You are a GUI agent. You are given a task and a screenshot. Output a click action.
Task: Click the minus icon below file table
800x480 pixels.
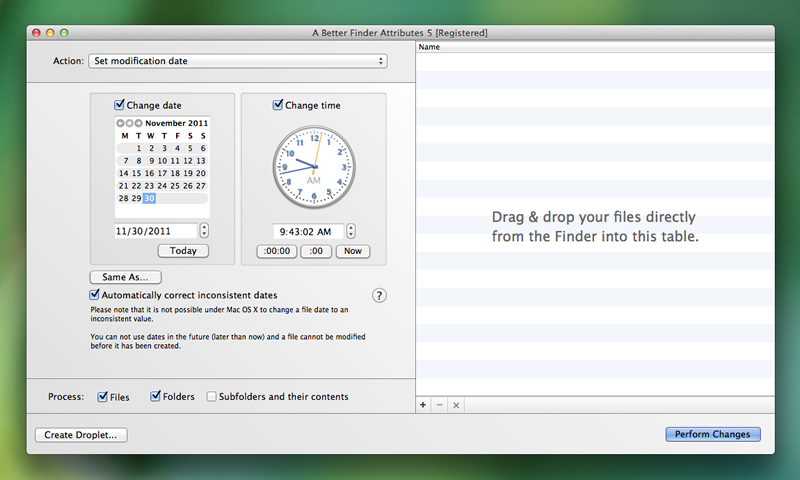pyautogui.click(x=439, y=405)
